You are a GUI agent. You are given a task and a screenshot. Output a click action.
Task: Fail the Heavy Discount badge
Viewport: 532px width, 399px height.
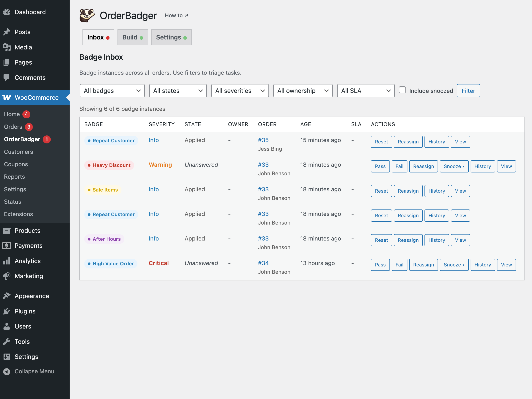(x=399, y=166)
